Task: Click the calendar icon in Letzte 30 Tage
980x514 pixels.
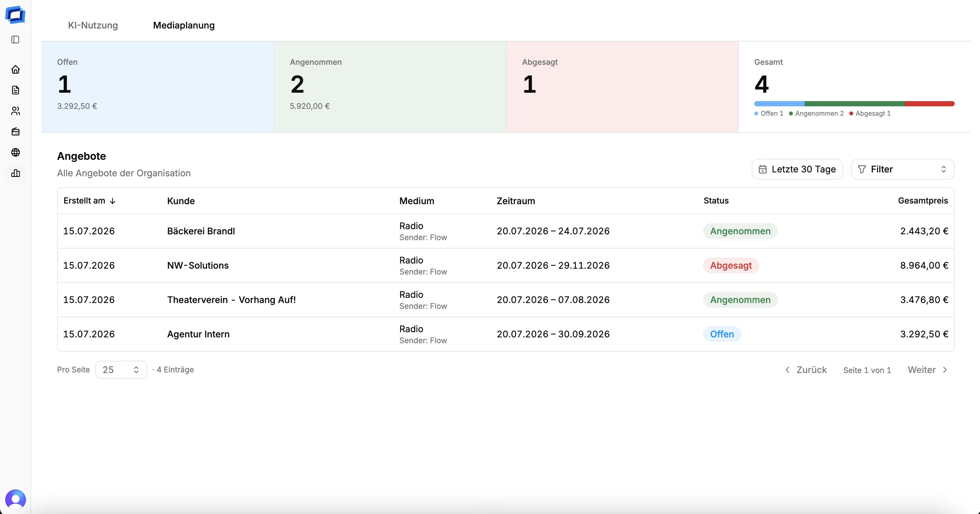Action: click(x=762, y=169)
